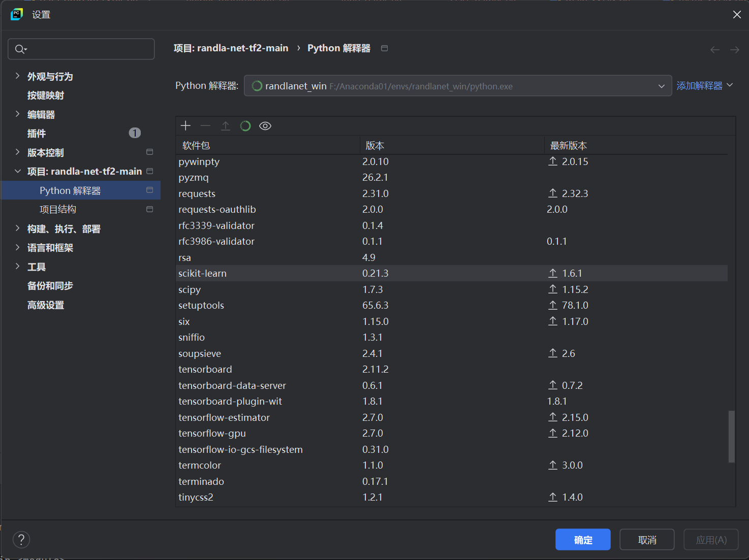Click upgrade arrow for requests 2.32.3

[553, 193]
